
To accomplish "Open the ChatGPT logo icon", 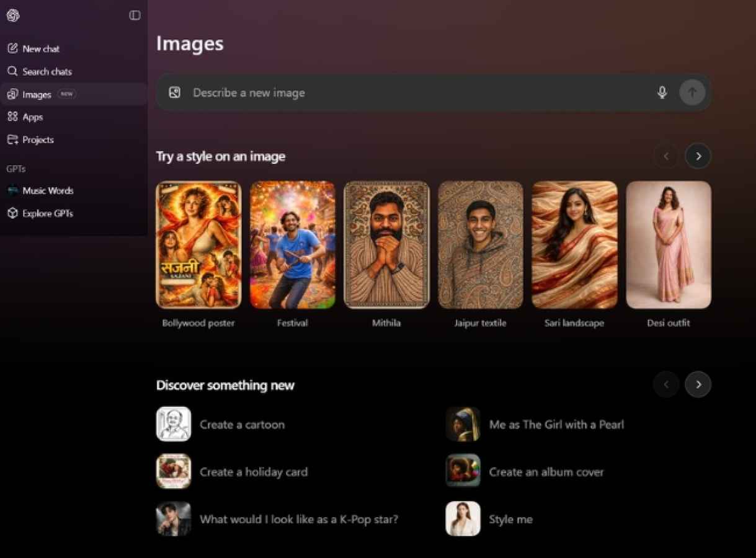I will [x=12, y=15].
